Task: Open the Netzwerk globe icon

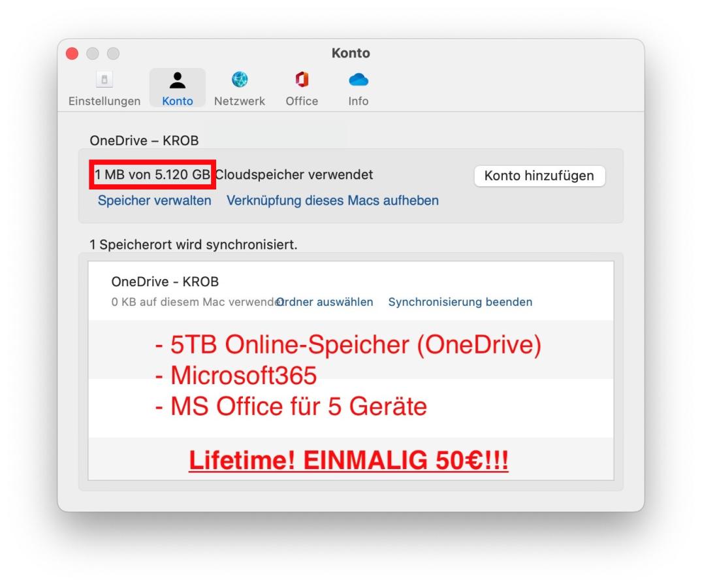Action: pyautogui.click(x=240, y=80)
